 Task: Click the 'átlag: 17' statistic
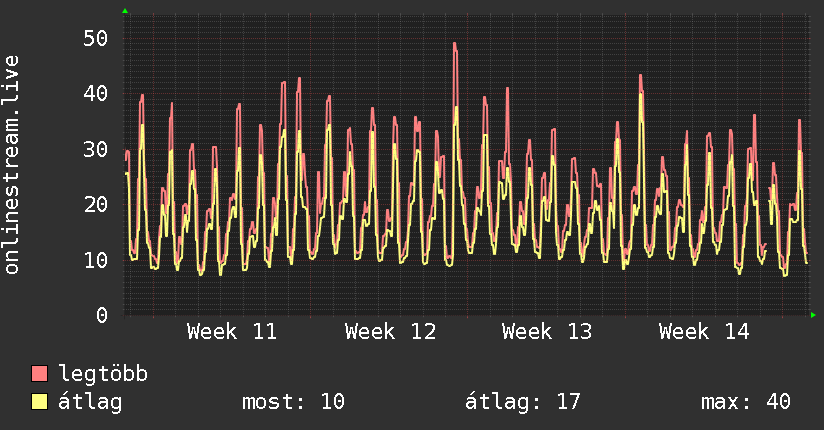tap(523, 402)
